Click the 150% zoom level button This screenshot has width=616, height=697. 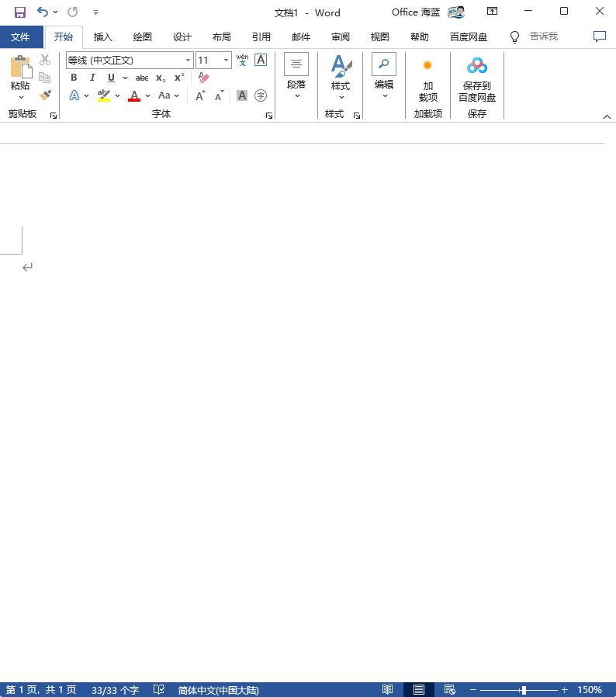590,689
